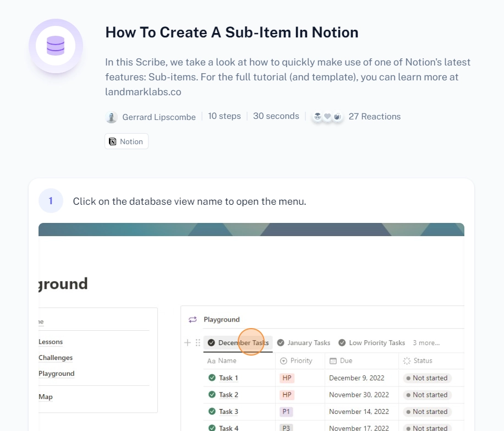Switch to Low Priority Tasks tab
Image resolution: width=504 pixels, height=431 pixels.
coord(372,343)
